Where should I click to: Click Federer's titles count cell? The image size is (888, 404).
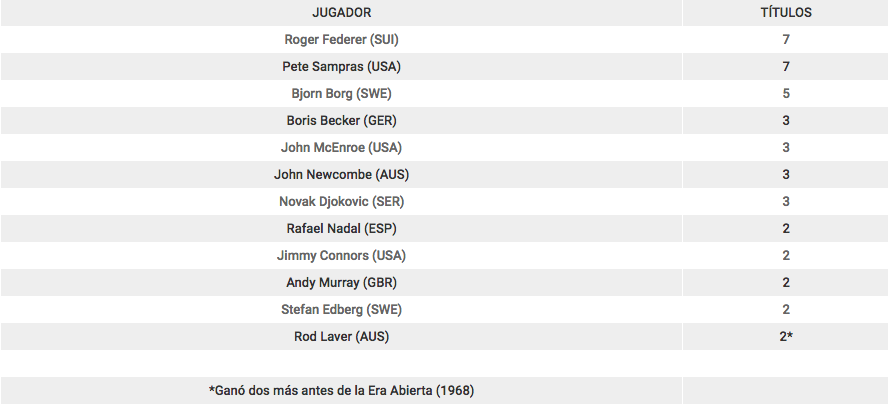[785, 40]
